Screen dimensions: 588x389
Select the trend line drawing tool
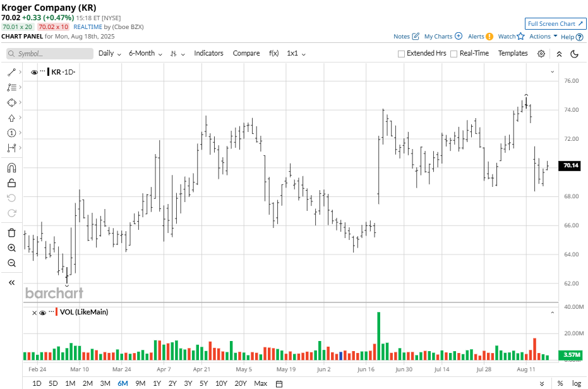pyautogui.click(x=11, y=72)
